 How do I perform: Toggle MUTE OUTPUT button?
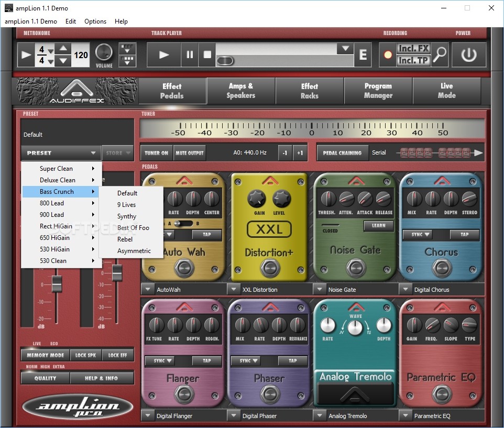[190, 153]
